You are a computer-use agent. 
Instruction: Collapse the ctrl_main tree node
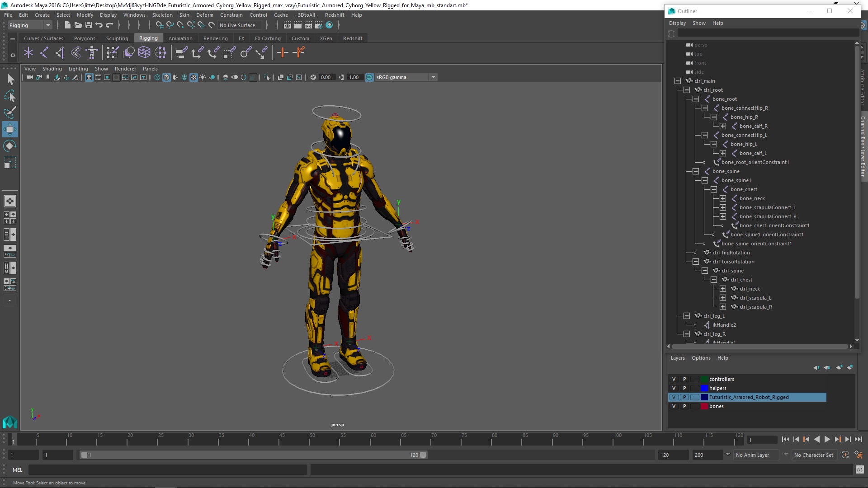pyautogui.click(x=678, y=81)
